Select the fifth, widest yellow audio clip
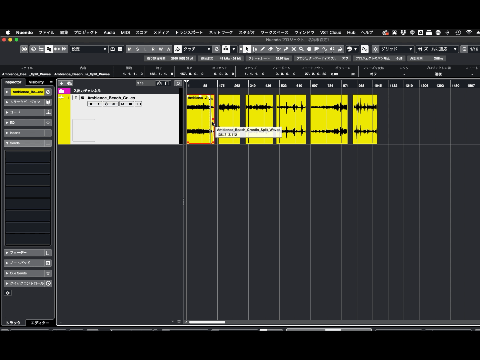 pos(329,119)
